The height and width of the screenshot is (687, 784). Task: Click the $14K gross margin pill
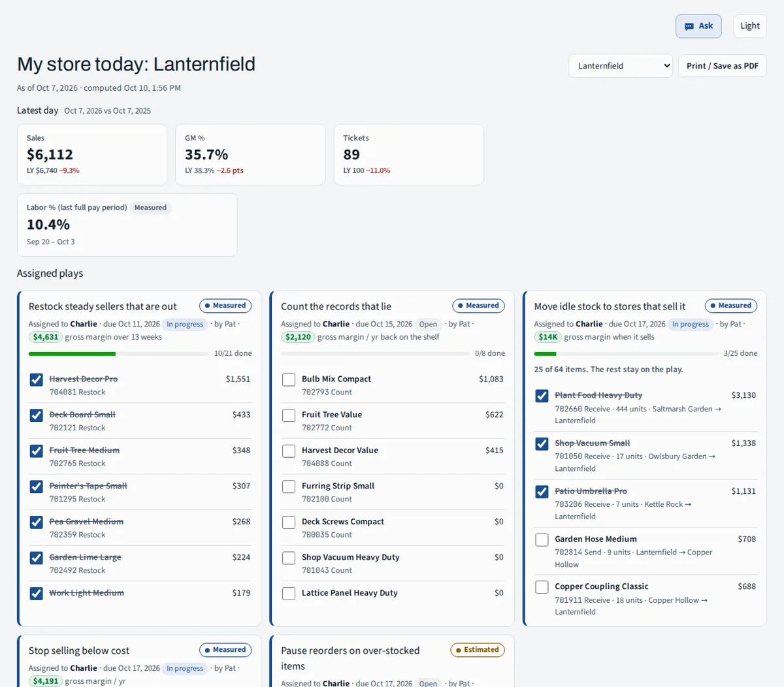(547, 337)
